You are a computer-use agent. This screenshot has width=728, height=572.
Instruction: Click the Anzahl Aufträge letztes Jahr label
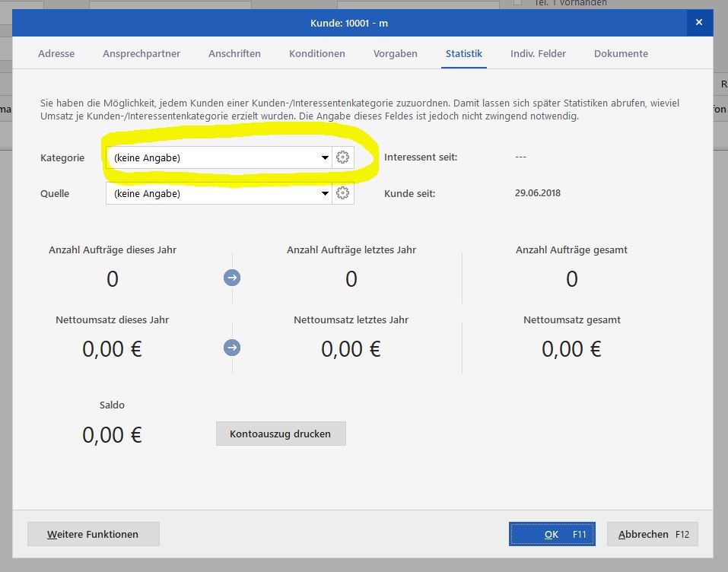coord(351,249)
